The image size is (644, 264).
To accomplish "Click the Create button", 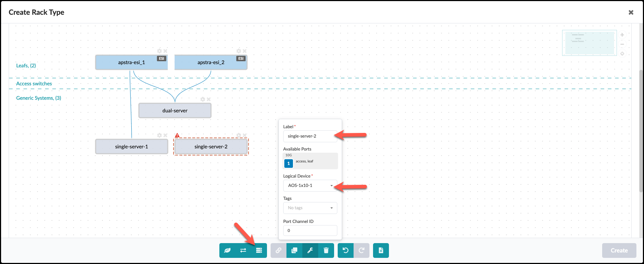I will 619,251.
